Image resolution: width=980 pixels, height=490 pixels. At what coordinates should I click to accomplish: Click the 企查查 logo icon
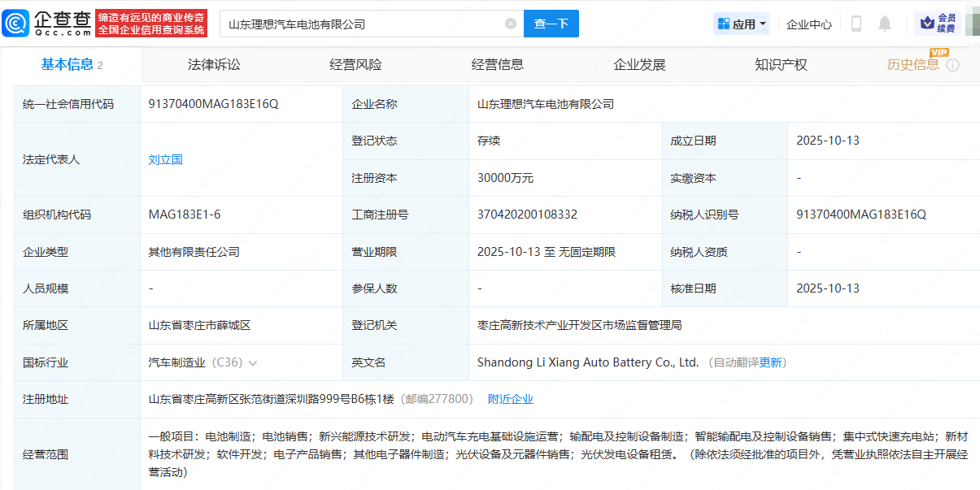pyautogui.click(x=16, y=22)
